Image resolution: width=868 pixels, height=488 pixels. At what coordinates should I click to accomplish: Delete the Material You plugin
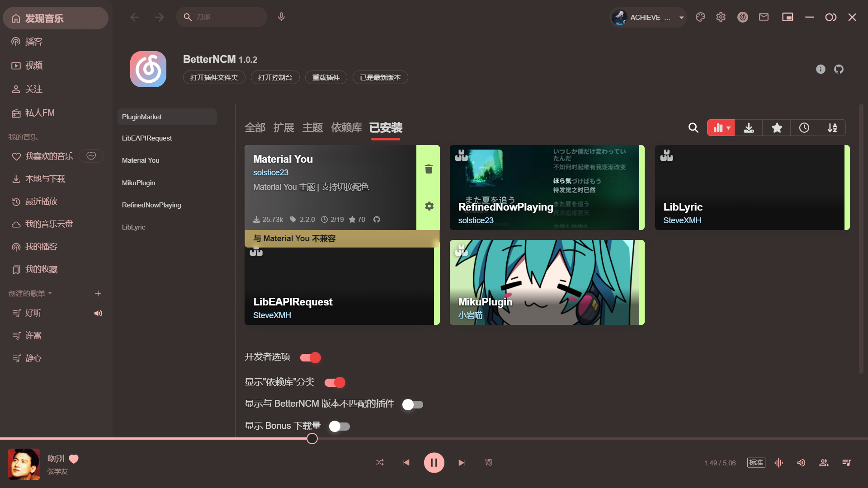point(429,169)
